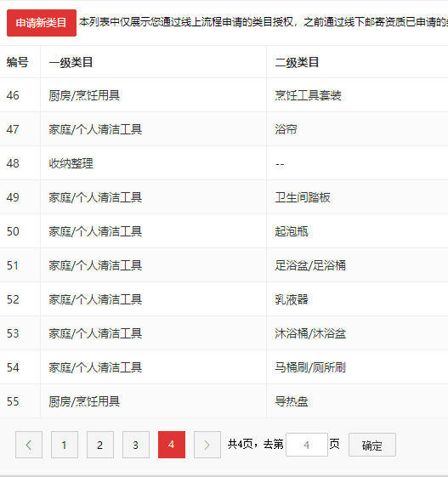Click 家庭/个人清洁工具 in row 47
448x477 pixels.
(95, 129)
